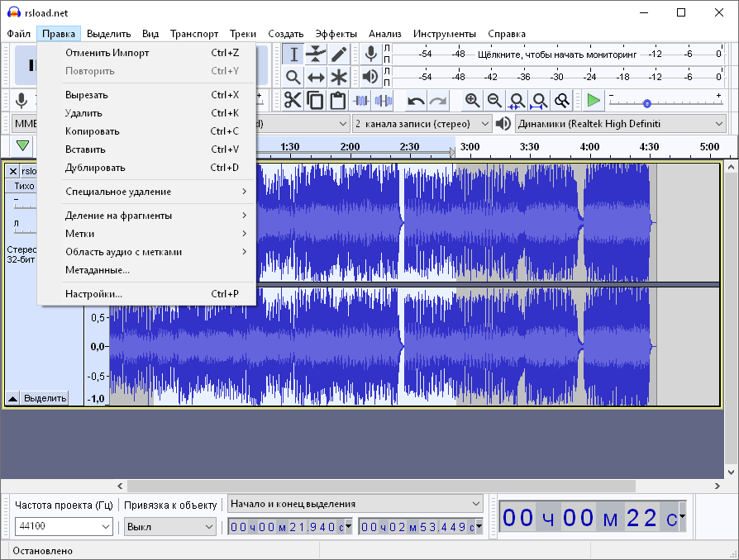739x560 pixels.
Task: Select the Time Shift tool
Action: pos(316,77)
